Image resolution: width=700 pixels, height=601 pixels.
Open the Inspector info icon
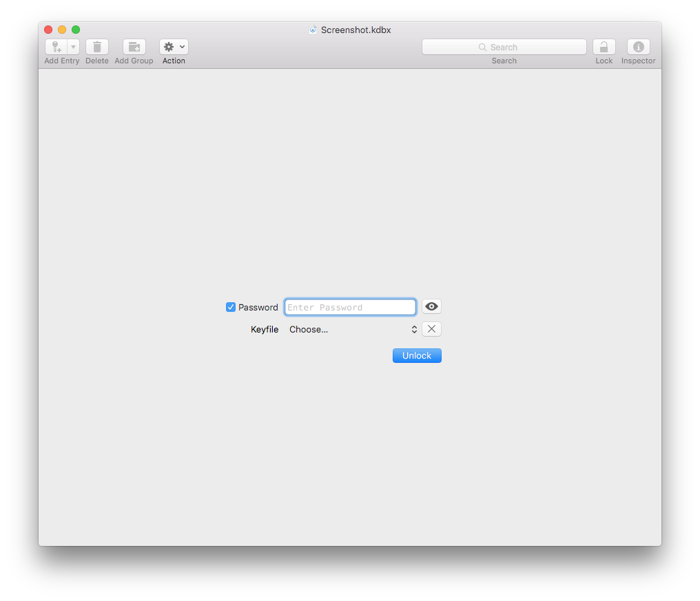pos(638,47)
